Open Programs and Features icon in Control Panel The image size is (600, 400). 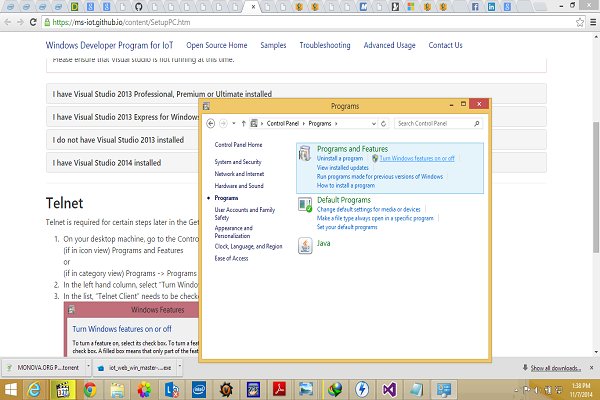305,153
